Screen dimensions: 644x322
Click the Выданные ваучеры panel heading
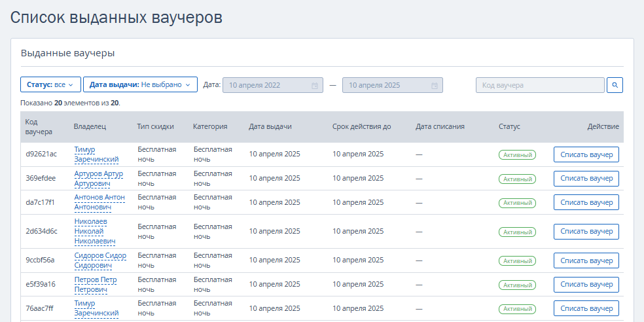pyautogui.click(x=68, y=53)
